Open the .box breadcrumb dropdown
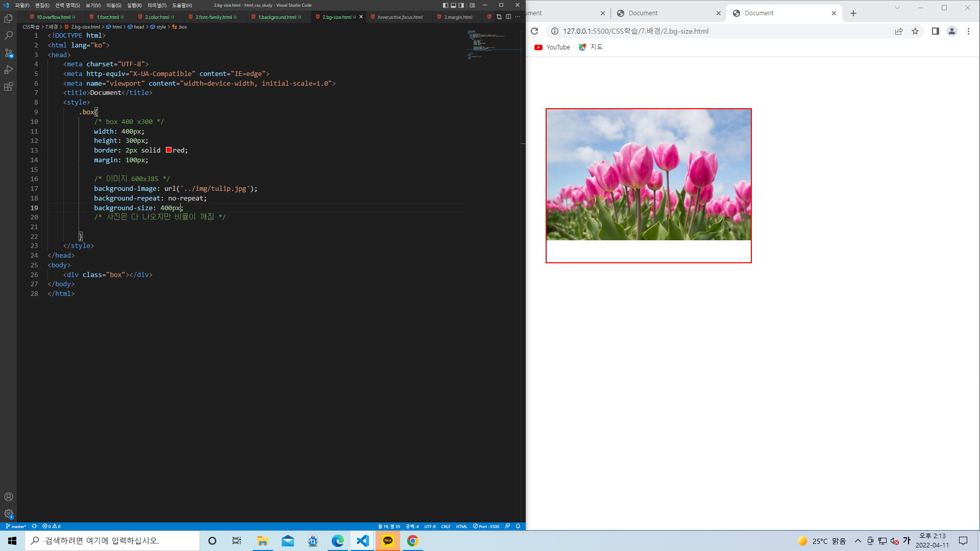The width and height of the screenshot is (980, 551). (x=180, y=27)
